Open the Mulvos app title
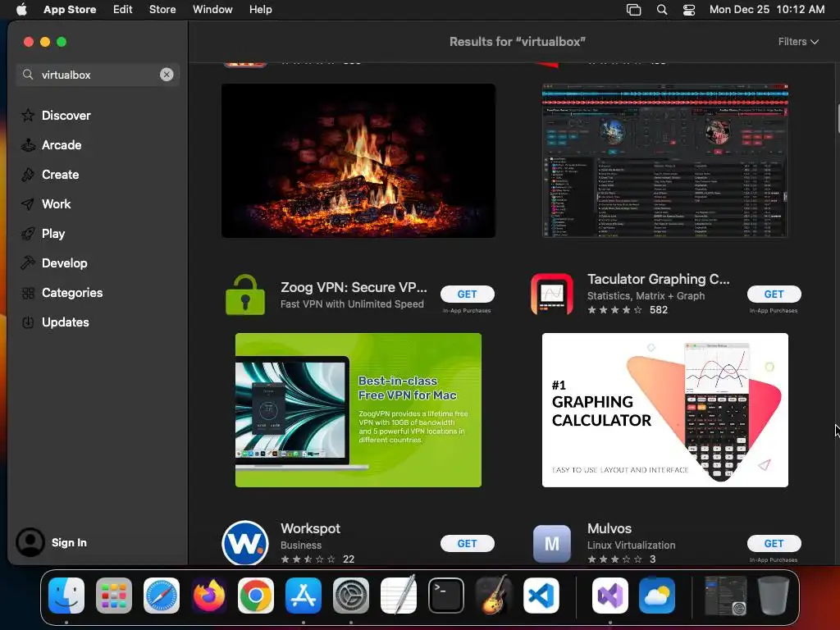The image size is (840, 630). point(609,528)
